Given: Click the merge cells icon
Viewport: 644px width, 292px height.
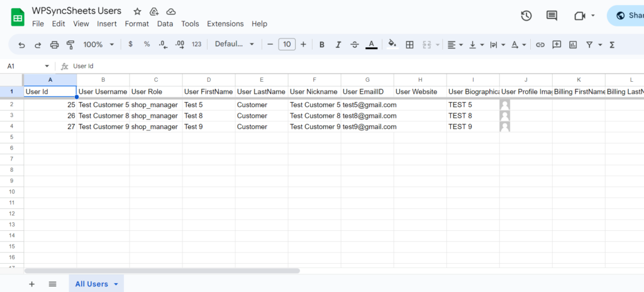Looking at the screenshot, I should coord(426,45).
